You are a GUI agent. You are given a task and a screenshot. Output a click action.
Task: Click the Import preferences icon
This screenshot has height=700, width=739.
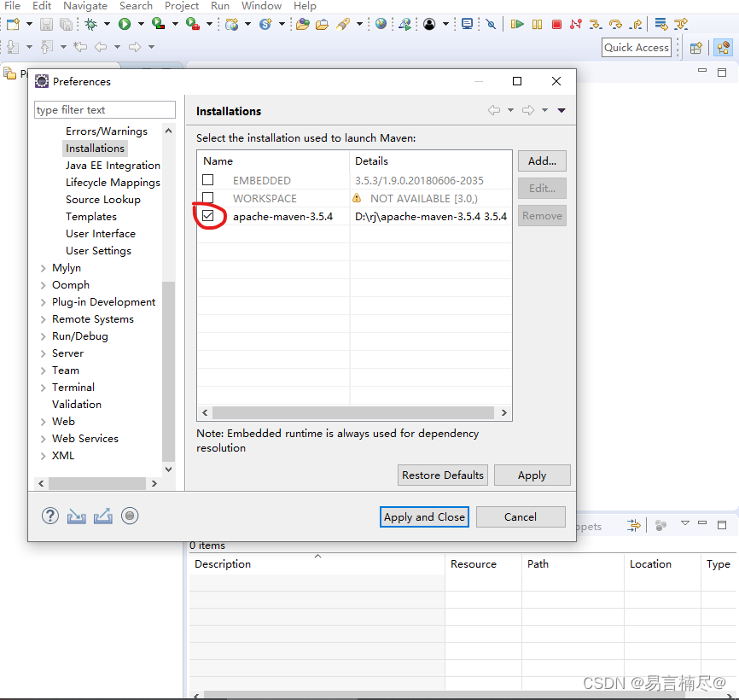click(76, 516)
